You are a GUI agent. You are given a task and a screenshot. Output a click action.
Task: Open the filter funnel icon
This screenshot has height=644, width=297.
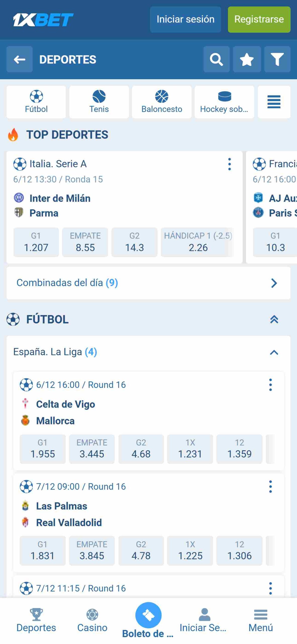point(277,59)
